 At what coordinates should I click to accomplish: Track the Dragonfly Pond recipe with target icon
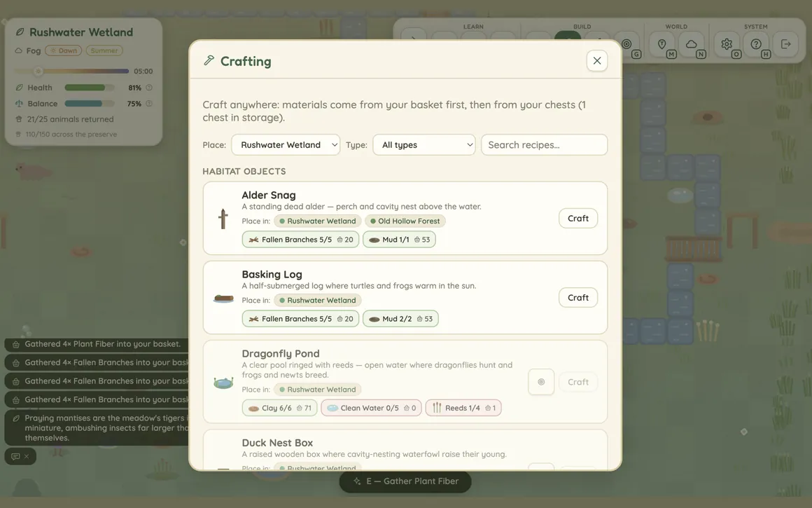pyautogui.click(x=541, y=382)
